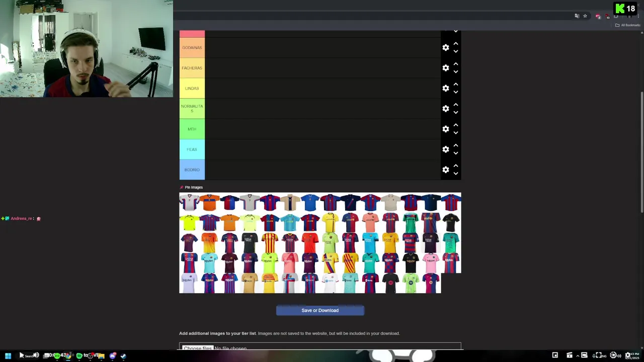Open Chrome three-dot menu

pyautogui.click(x=638, y=16)
